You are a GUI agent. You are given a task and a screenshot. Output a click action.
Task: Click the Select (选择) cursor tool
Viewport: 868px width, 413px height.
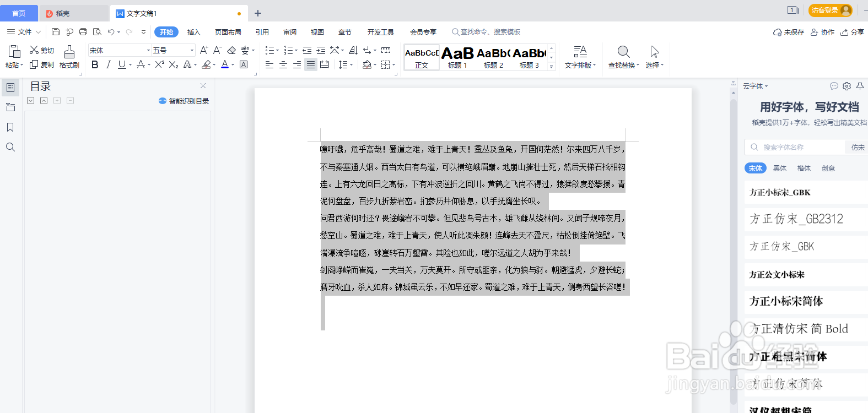tap(655, 57)
